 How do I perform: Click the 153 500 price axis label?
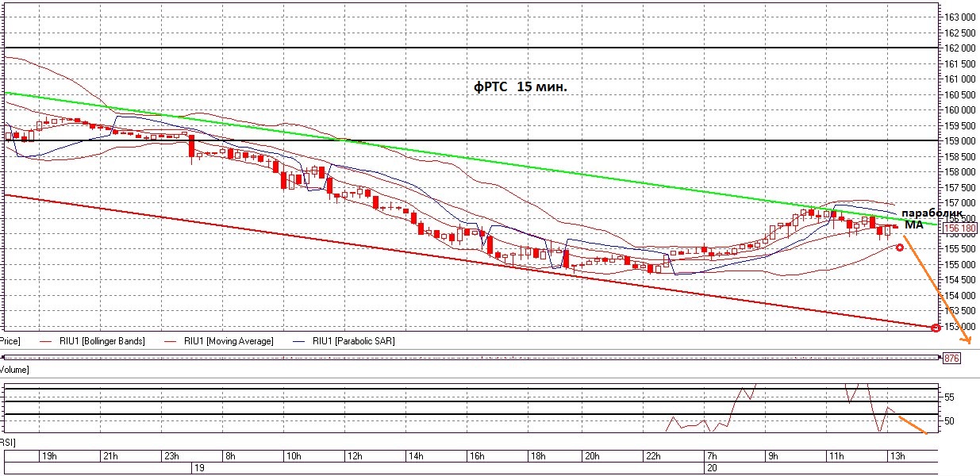[960, 311]
